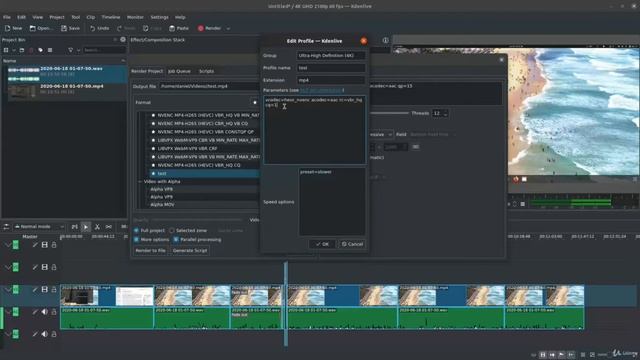Click the Open project toolbar button
The image size is (640, 360).
tap(41, 28)
